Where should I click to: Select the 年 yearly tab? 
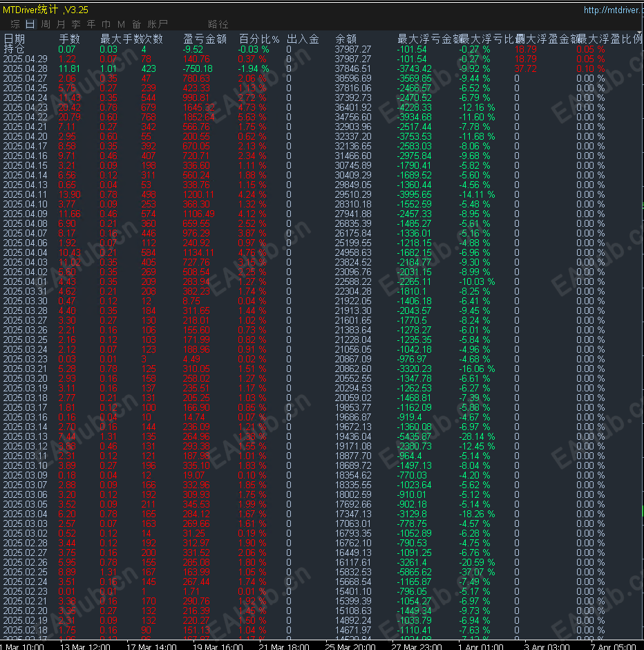point(91,24)
